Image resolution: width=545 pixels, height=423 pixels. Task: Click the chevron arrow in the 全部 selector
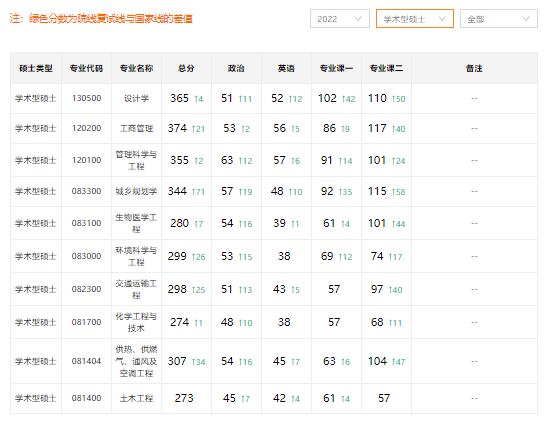(526, 19)
